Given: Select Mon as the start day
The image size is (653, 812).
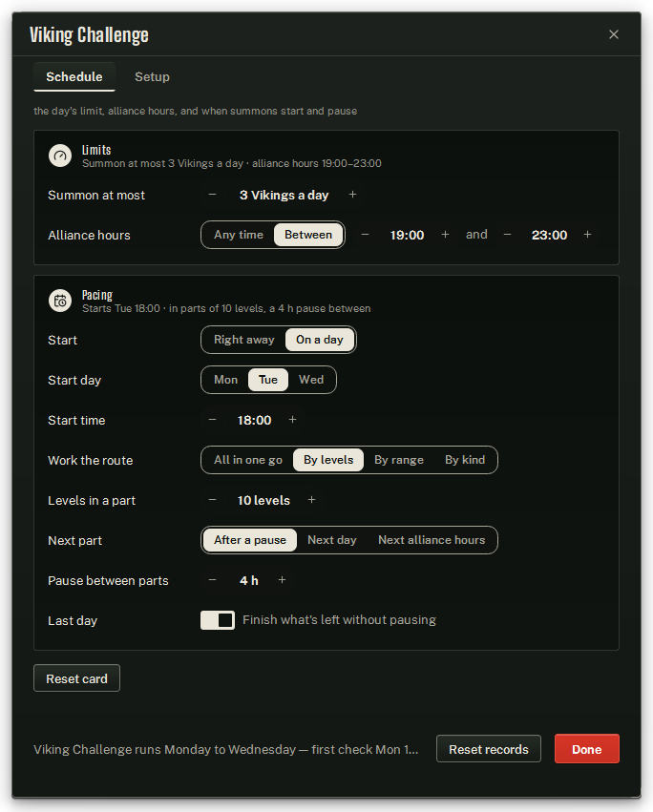Looking at the screenshot, I should [226, 380].
